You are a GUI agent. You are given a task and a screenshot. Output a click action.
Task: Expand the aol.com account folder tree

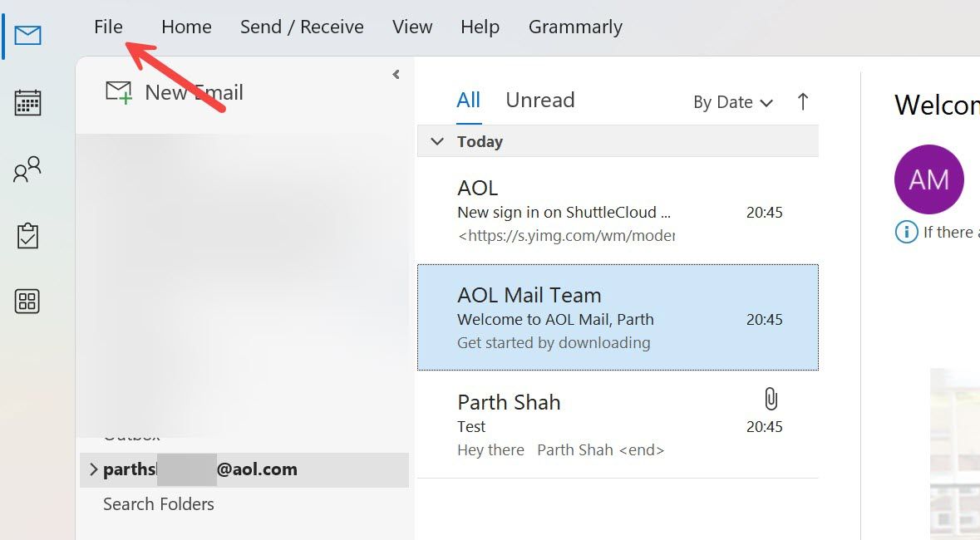tap(93, 469)
